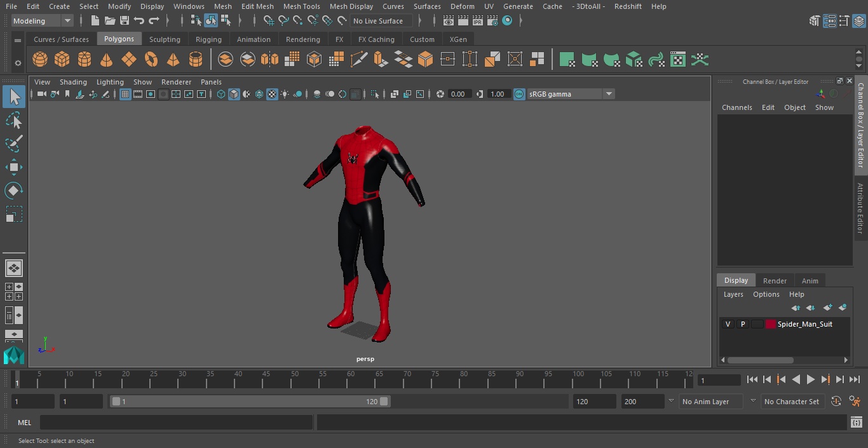The height and width of the screenshot is (448, 868).
Task: Switch to the Render layer tab
Action: point(775,281)
